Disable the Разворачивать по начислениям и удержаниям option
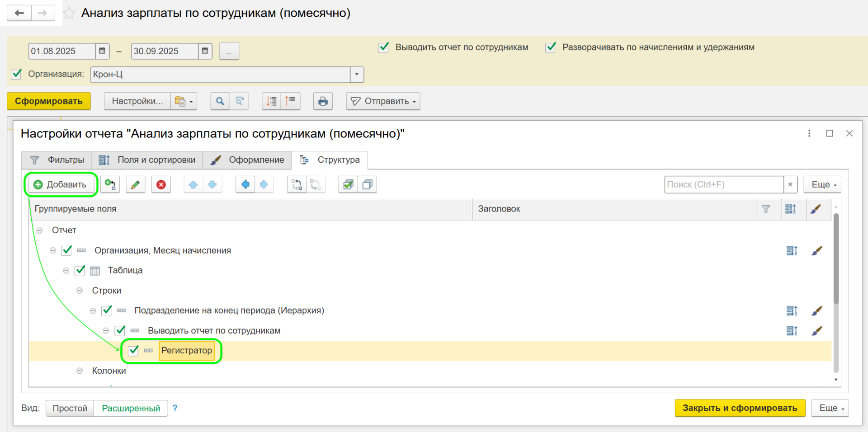This screenshot has width=868, height=432. (x=550, y=47)
